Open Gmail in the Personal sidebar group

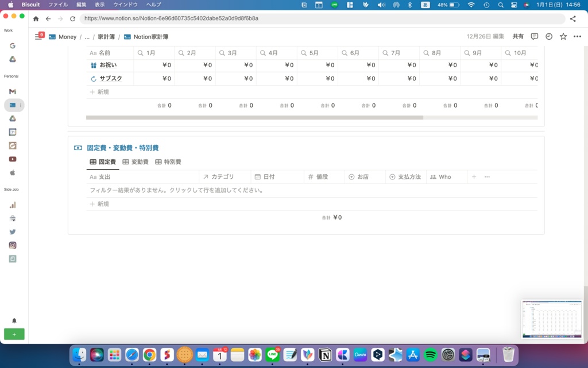(13, 91)
